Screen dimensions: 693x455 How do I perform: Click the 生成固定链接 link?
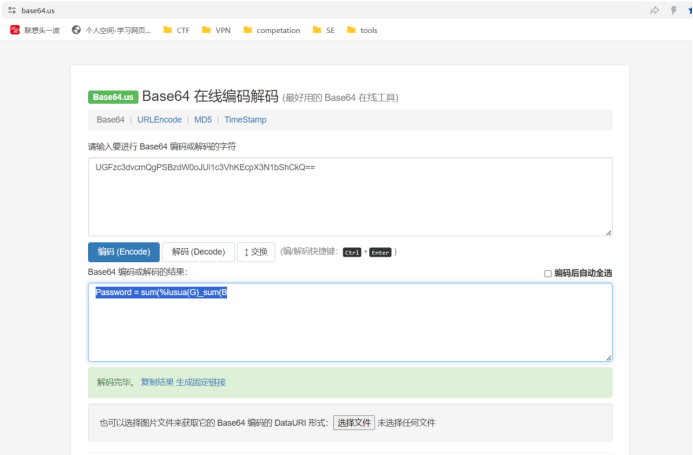201,382
